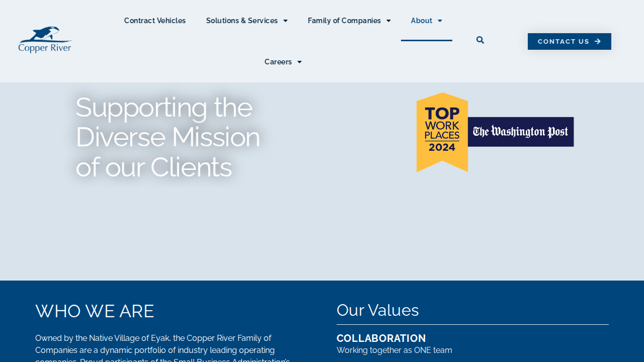The height and width of the screenshot is (362, 644).
Task: Click the arrow icon in Contact Us button
Action: click(x=598, y=41)
